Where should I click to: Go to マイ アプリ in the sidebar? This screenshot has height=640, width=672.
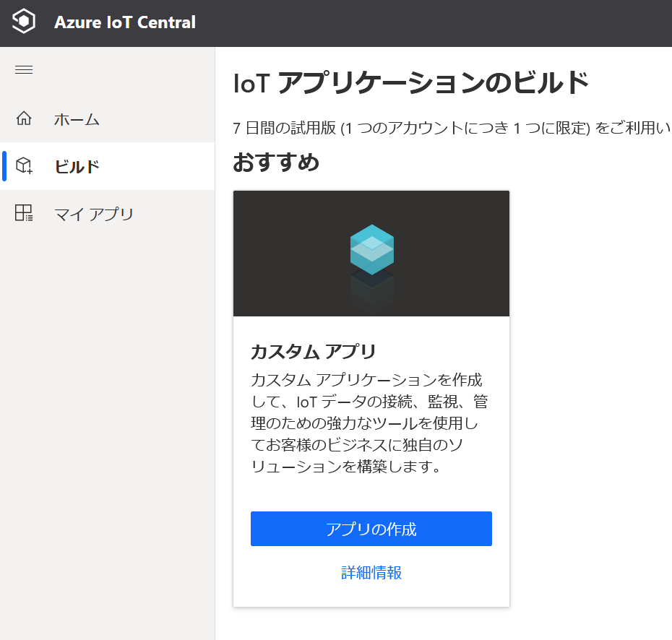(x=107, y=213)
